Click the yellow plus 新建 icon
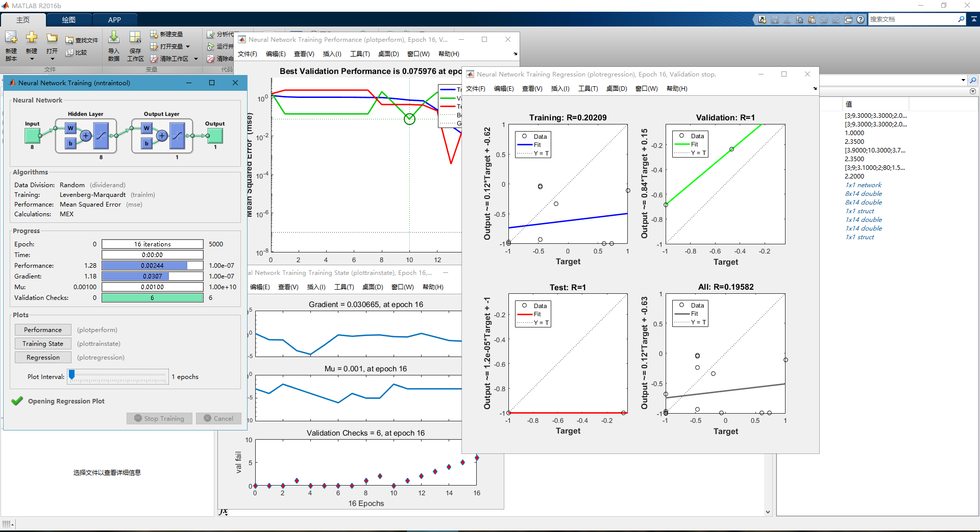 (32, 38)
